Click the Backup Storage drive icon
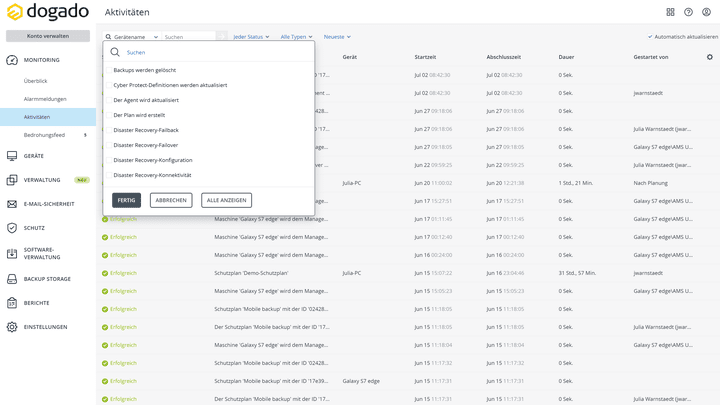This screenshot has height=405, width=720. tap(12, 279)
